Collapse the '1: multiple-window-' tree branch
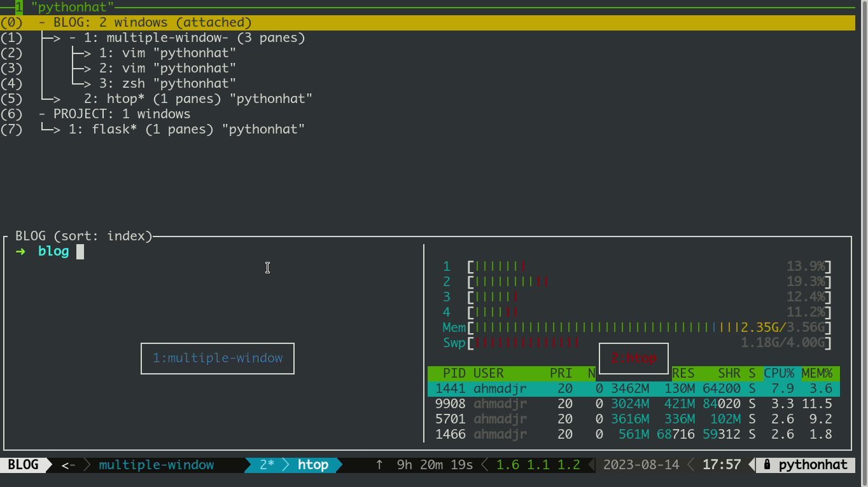 click(73, 38)
